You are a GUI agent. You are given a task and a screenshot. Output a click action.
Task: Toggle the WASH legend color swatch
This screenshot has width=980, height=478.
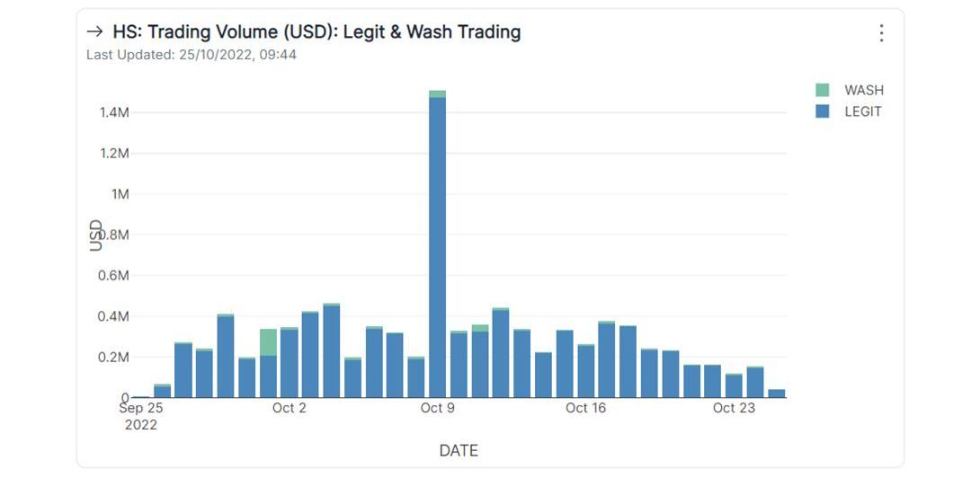[823, 90]
